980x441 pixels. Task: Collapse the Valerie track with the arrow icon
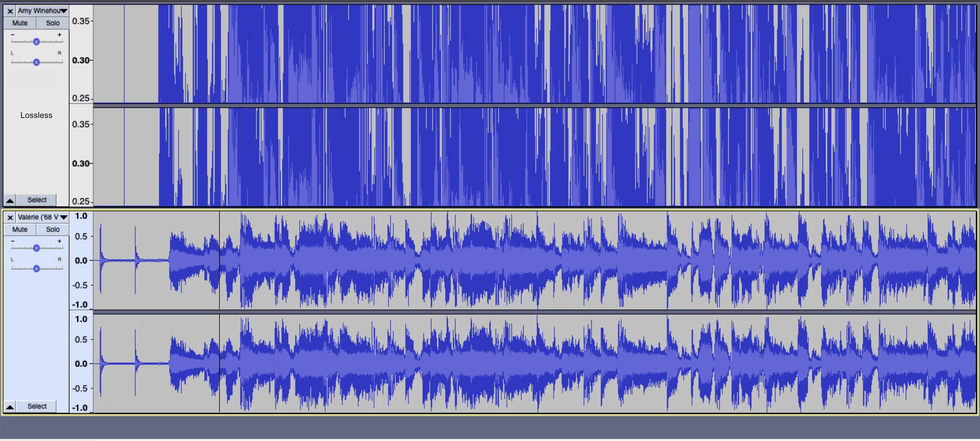click(x=10, y=406)
